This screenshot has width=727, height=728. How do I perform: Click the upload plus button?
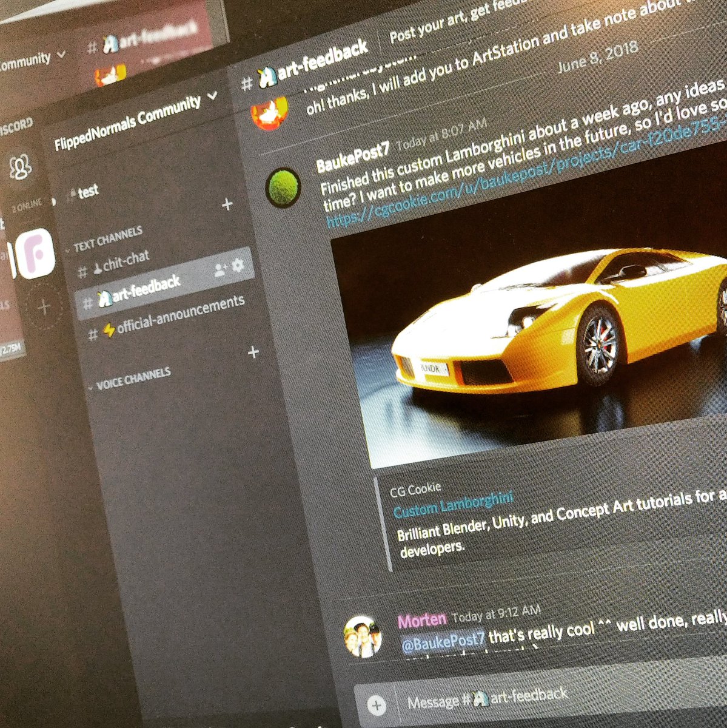377,706
